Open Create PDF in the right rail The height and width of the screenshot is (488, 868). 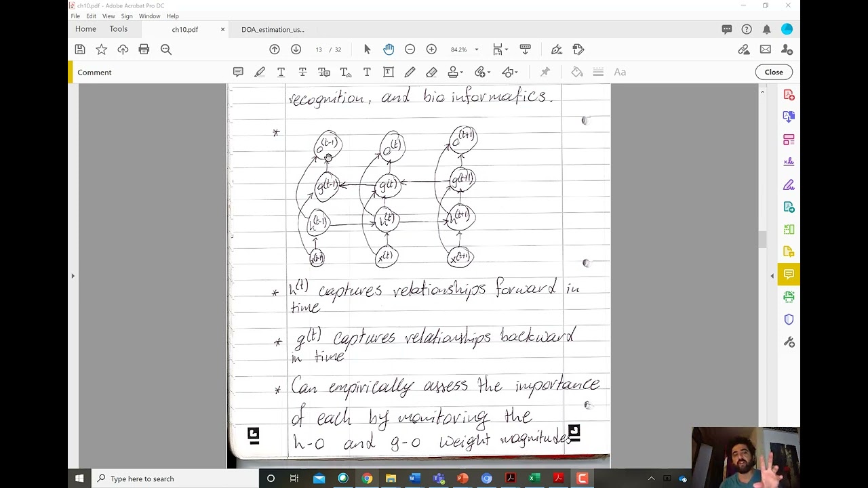tap(789, 95)
